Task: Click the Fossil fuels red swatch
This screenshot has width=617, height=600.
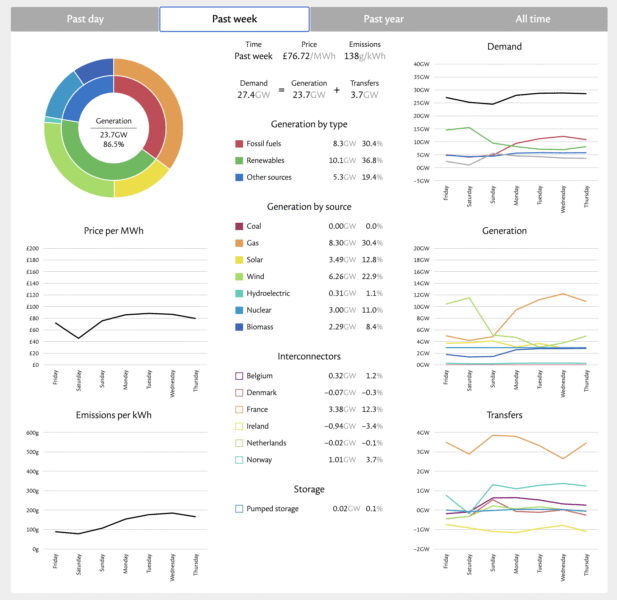Action: 239,144
